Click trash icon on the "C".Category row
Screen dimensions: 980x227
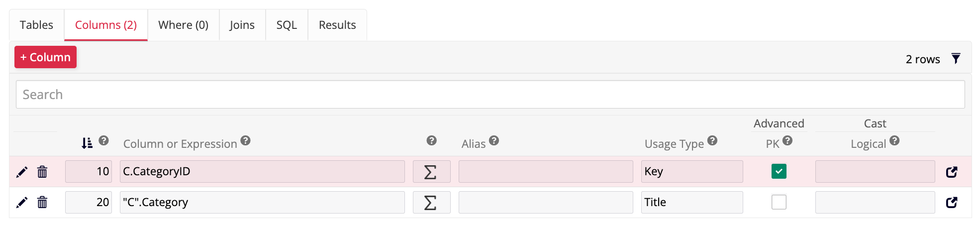[42, 203]
